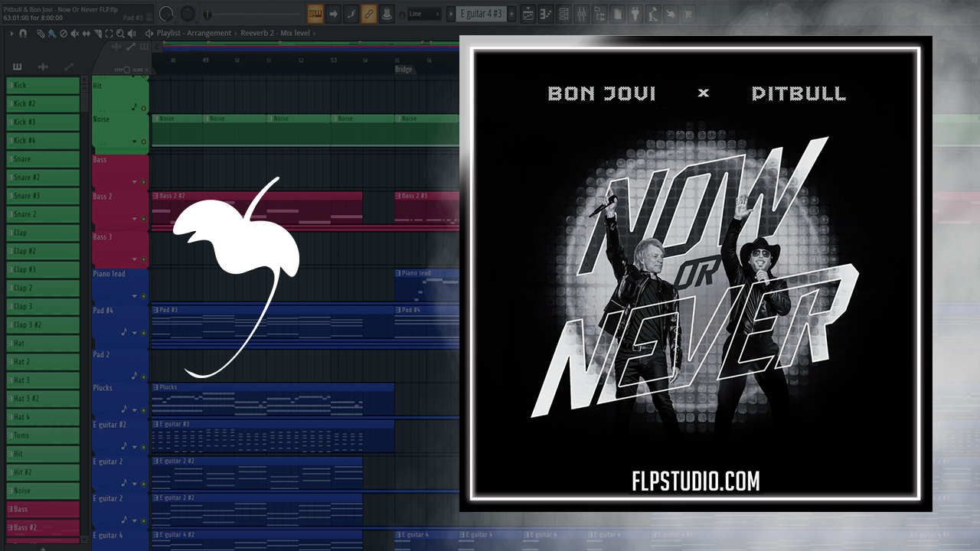Click the Playlist - Arrangement breadcrumb
Image resolution: width=980 pixels, height=551 pixels.
(194, 34)
